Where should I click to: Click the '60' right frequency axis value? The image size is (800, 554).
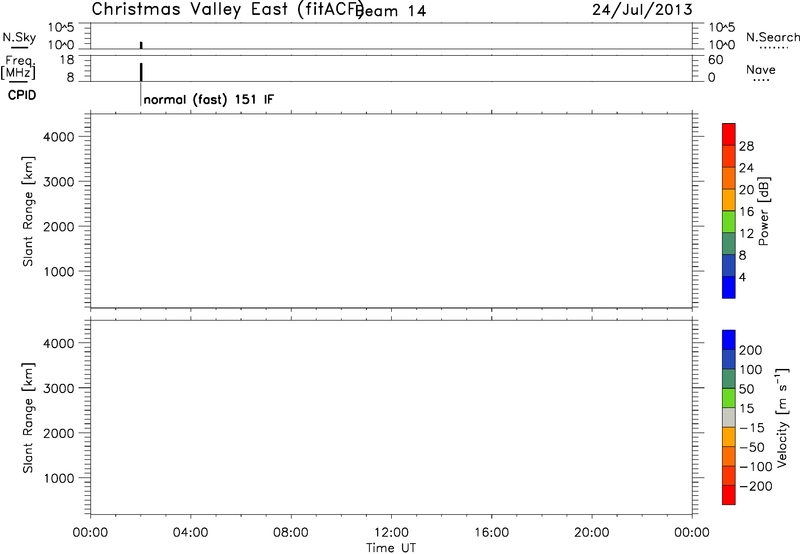point(715,60)
